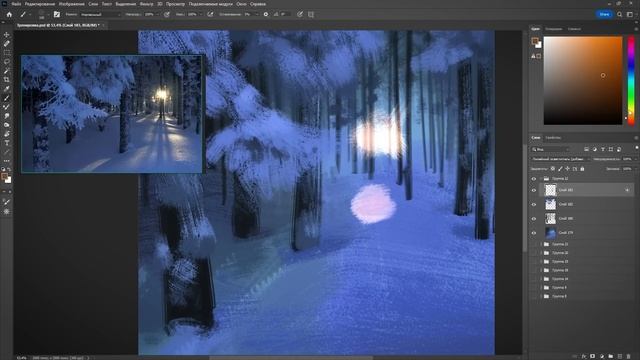Click create new layer button at panel bottom
Viewport: 640px width, 360px height.
click(620, 356)
